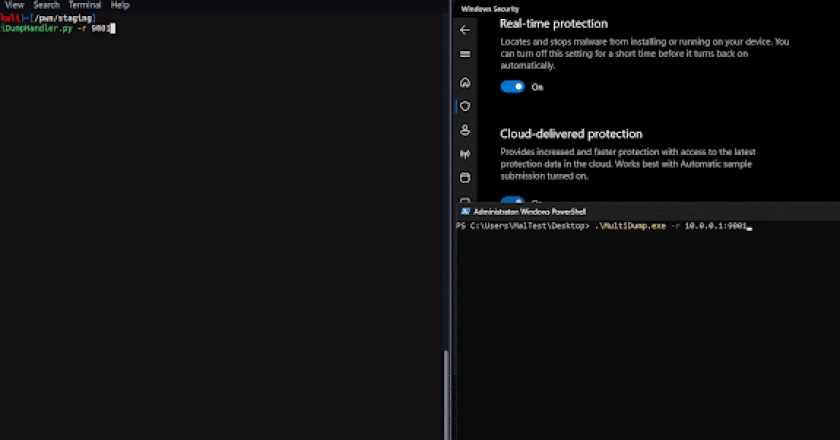Screen dimensions: 840x440
Task: Click the Real-time protection heading
Action: click(x=553, y=23)
